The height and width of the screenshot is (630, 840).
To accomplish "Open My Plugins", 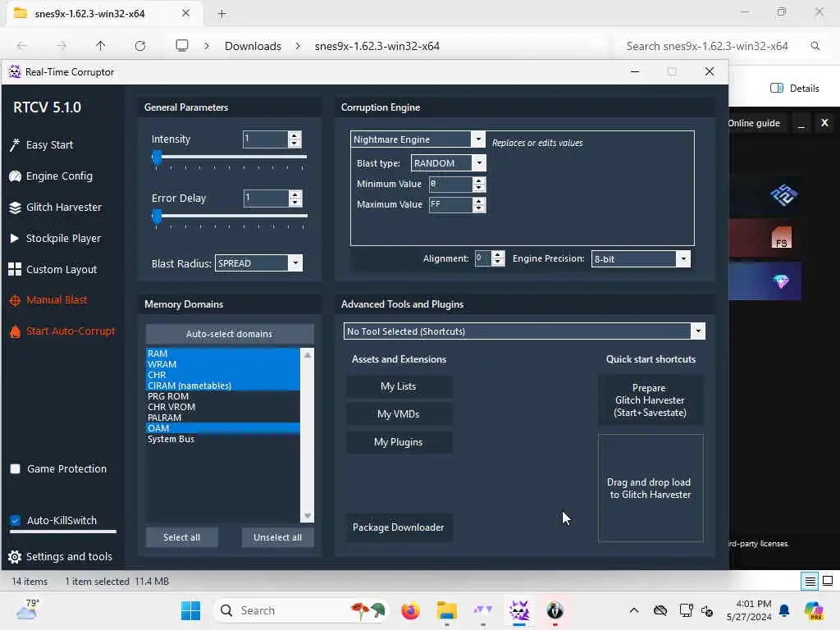I will [399, 442].
